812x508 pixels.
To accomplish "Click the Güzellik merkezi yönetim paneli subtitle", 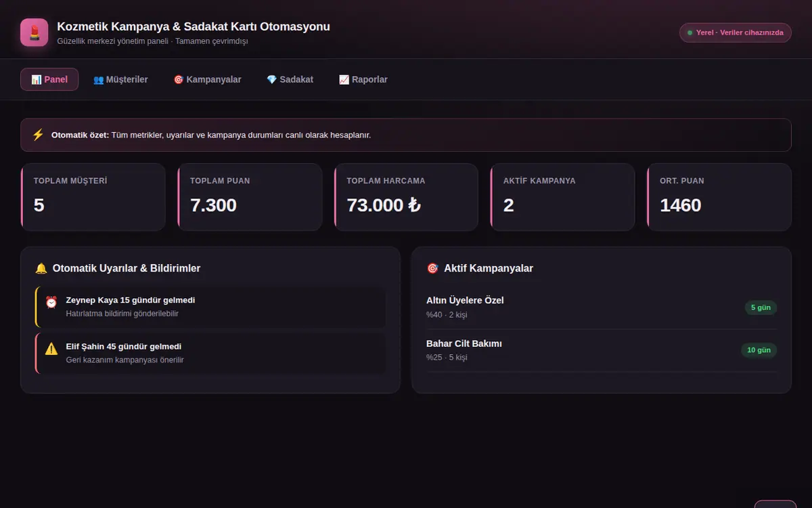I will [x=153, y=41].
